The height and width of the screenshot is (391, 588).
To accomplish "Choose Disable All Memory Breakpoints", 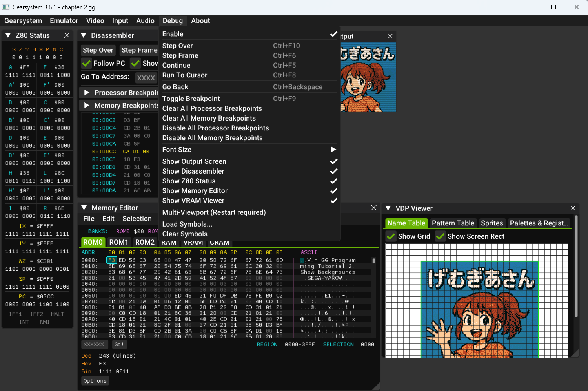I will [x=249, y=138].
